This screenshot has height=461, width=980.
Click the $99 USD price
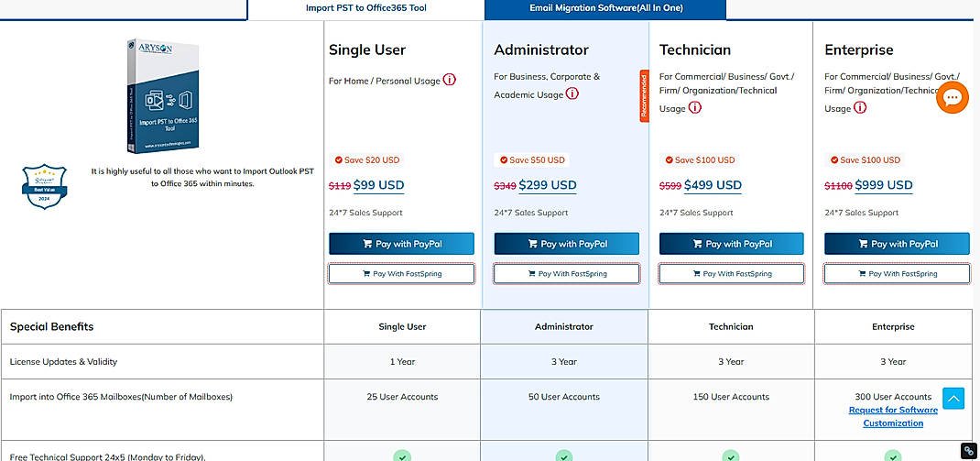(x=379, y=185)
